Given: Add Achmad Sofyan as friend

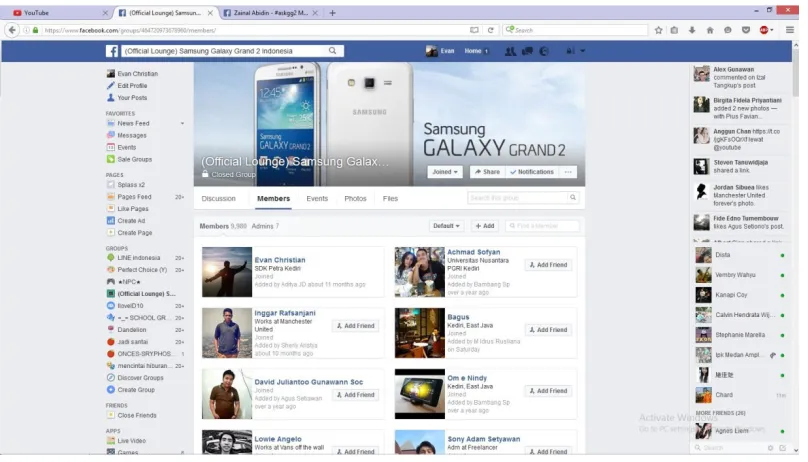Looking at the screenshot, I should coord(548,265).
